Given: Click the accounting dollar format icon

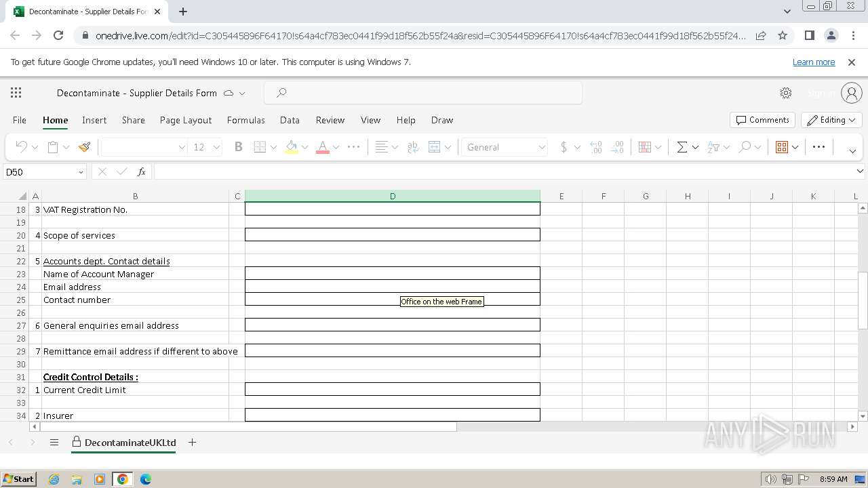Looking at the screenshot, I should coord(564,147).
